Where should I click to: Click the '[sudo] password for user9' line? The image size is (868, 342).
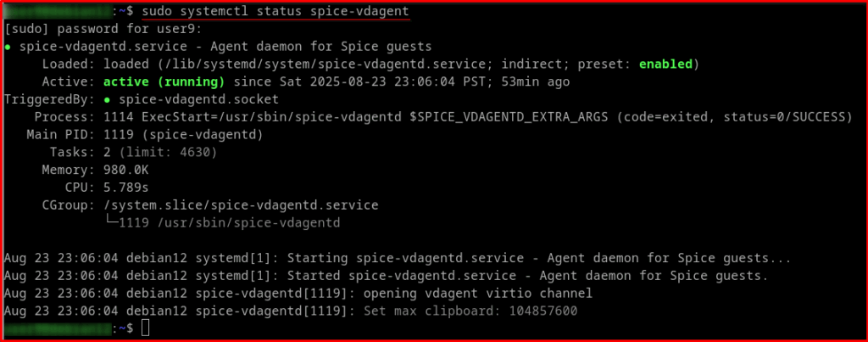pos(103,29)
